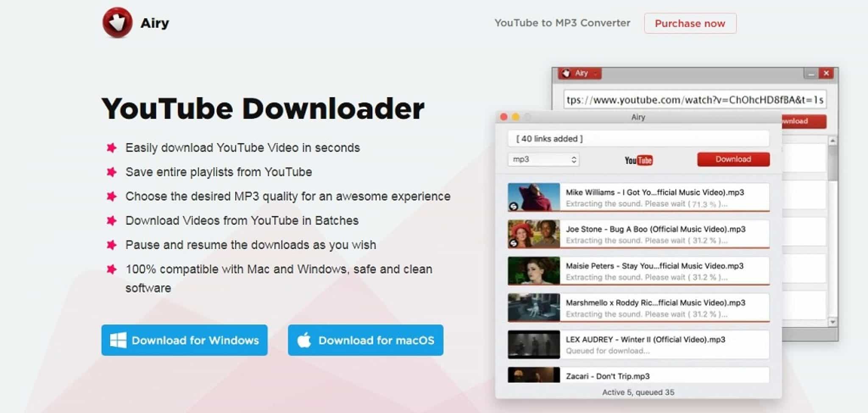The width and height of the screenshot is (868, 413).
Task: Select 'Joe Stone - Bug A Boo (Official Music Video).mp3'
Action: coord(656,229)
